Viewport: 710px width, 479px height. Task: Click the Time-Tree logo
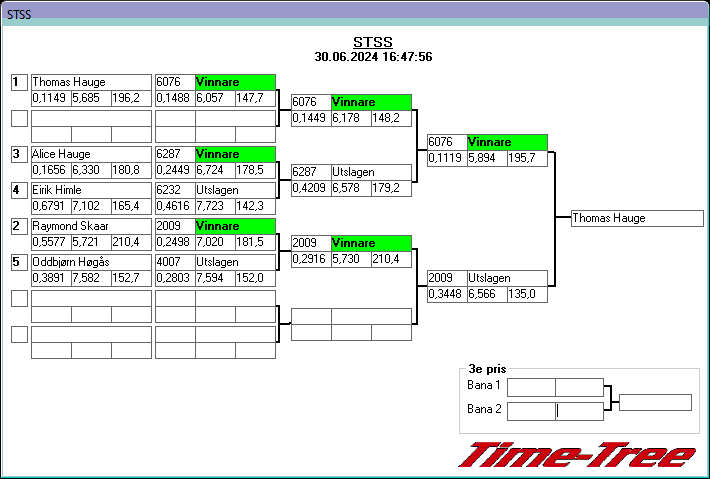point(577,455)
